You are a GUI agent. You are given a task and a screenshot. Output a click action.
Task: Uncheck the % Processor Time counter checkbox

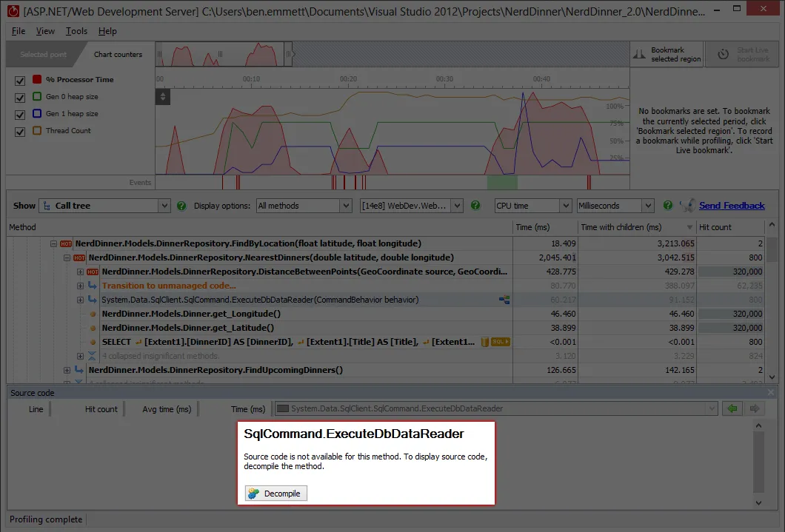[x=20, y=80]
